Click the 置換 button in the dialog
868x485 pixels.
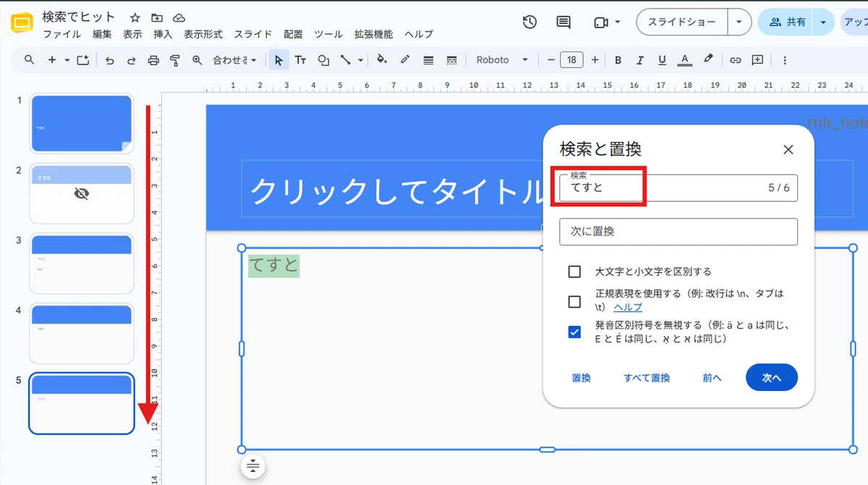click(582, 378)
